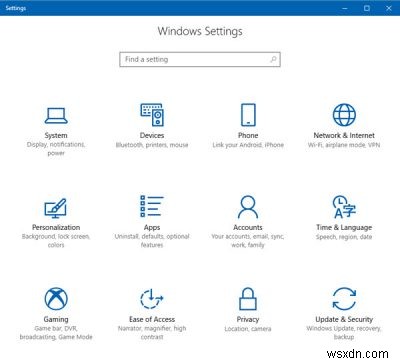Click 'Windows Update, recovery, backup' text

point(344,333)
